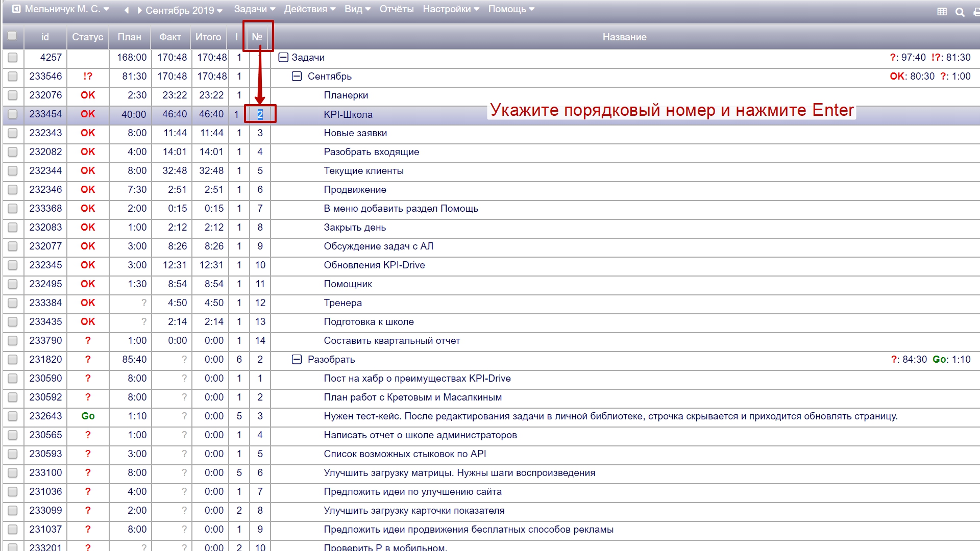
Task: Collapse the Разобрать group
Action: point(297,360)
